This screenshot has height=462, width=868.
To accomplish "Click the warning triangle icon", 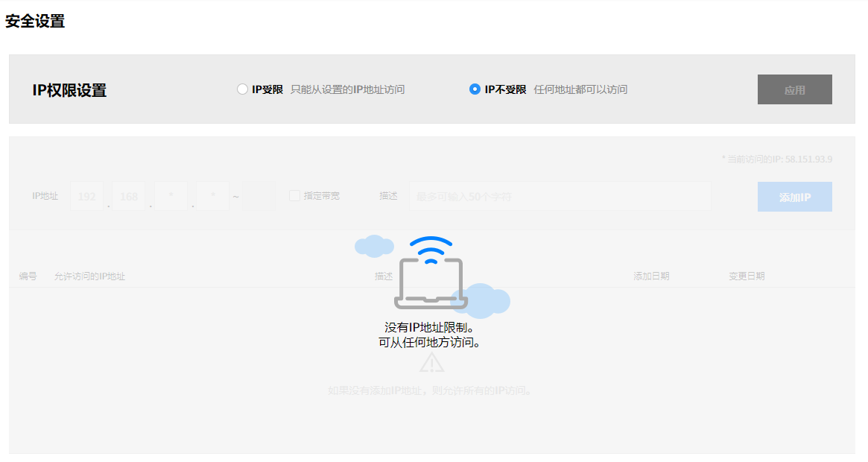I will [431, 363].
